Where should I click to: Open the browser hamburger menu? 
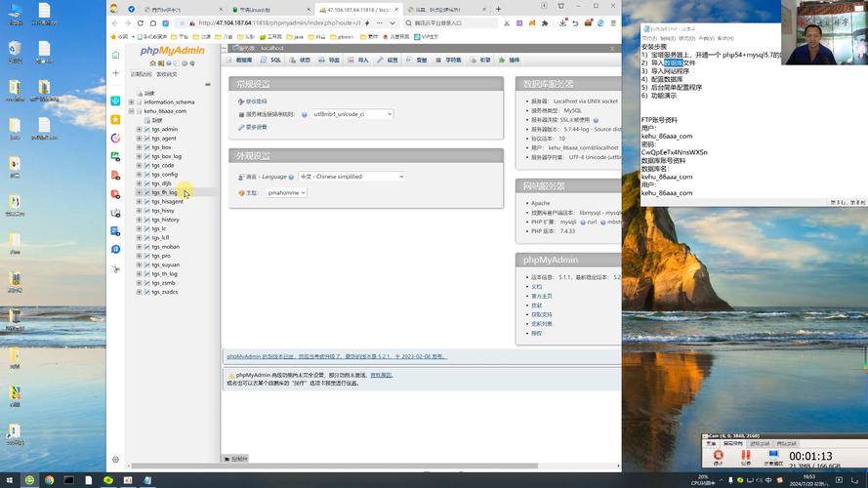click(613, 23)
